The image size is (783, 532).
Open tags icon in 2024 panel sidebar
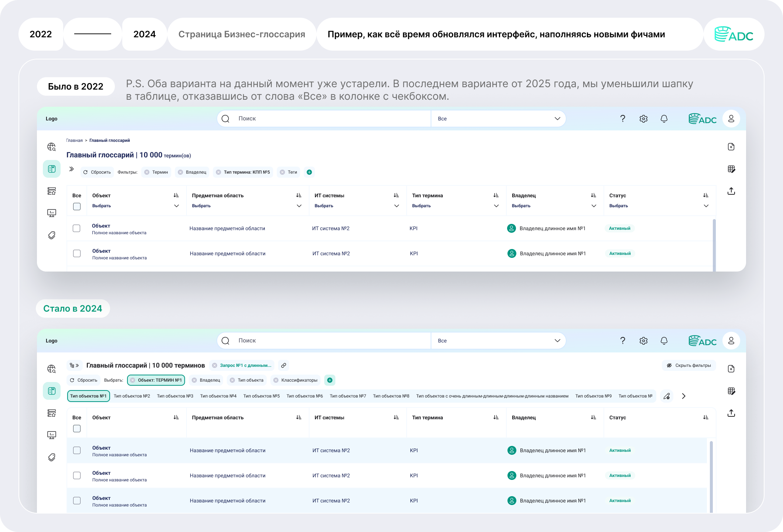(x=52, y=457)
